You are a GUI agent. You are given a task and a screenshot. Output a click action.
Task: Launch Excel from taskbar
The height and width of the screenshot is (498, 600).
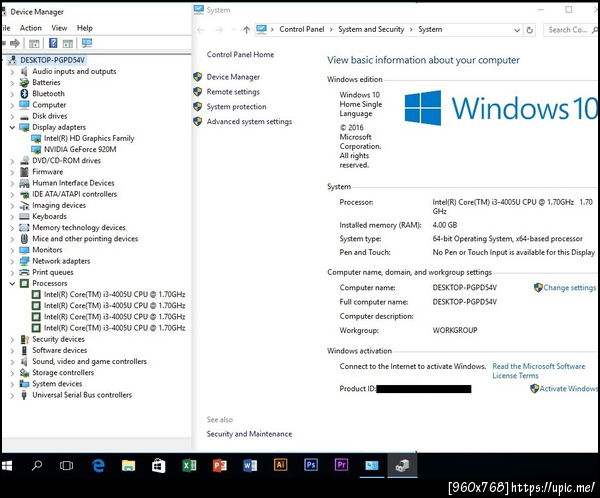pyautogui.click(x=189, y=465)
